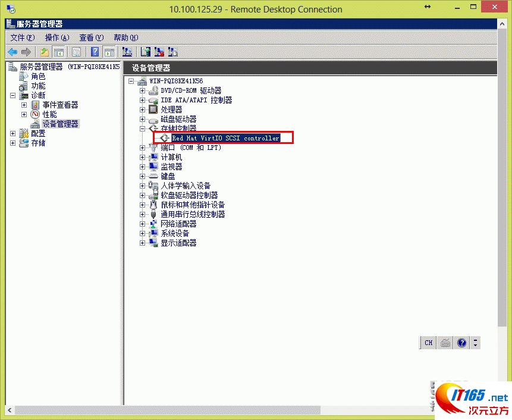Click the language bar help icon
Viewport: 512px width, 420px height.
point(461,343)
